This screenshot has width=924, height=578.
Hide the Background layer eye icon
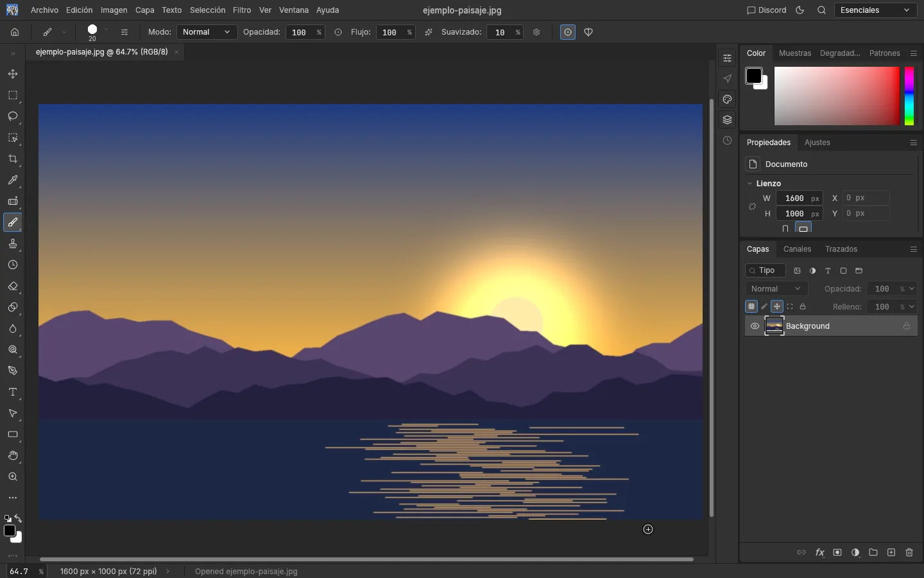click(x=755, y=326)
